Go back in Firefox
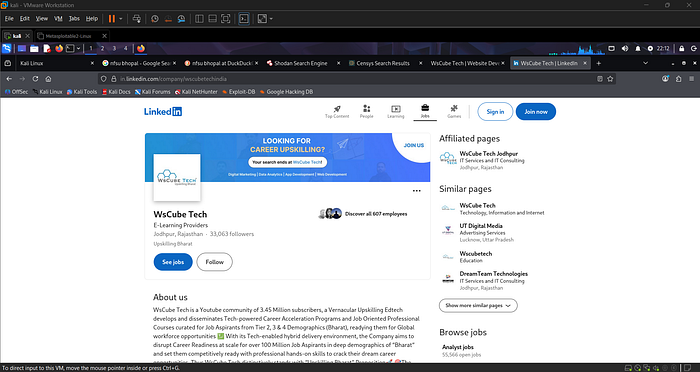 point(9,79)
